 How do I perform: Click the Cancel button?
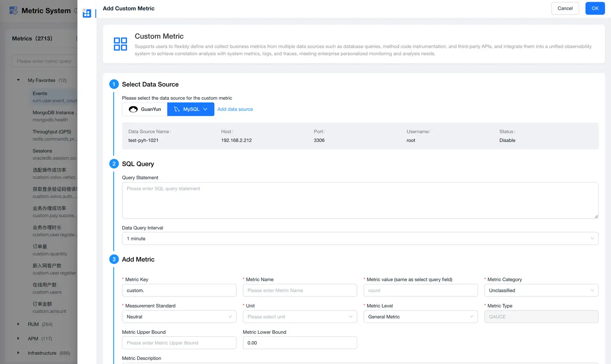pyautogui.click(x=565, y=8)
